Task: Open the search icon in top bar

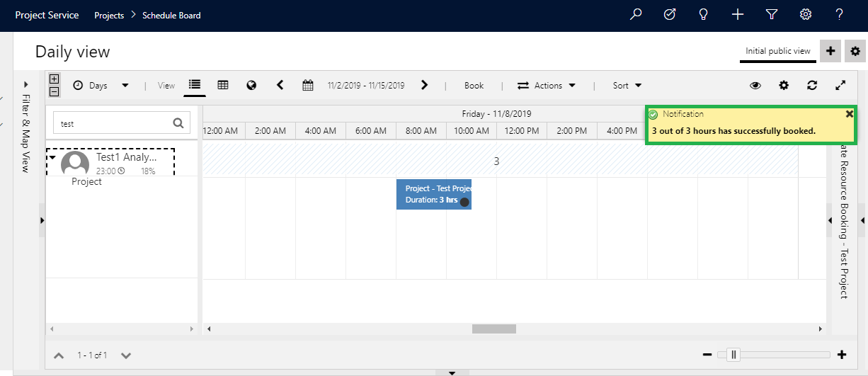Action: pos(636,15)
